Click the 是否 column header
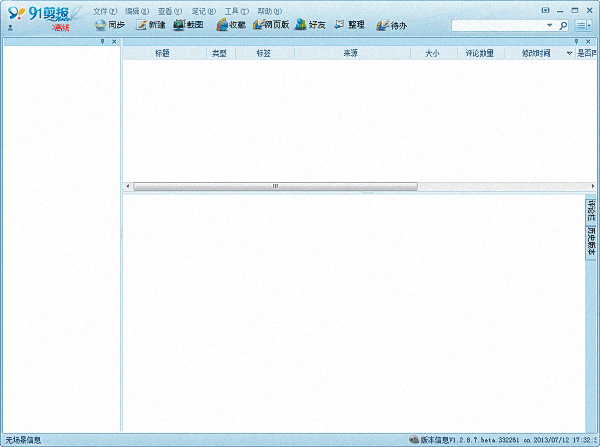 (x=586, y=53)
